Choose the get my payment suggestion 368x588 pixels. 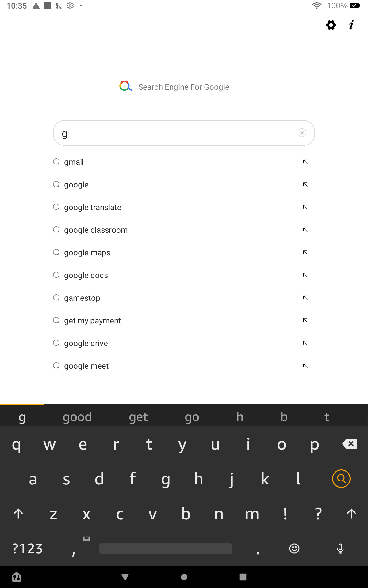click(92, 321)
